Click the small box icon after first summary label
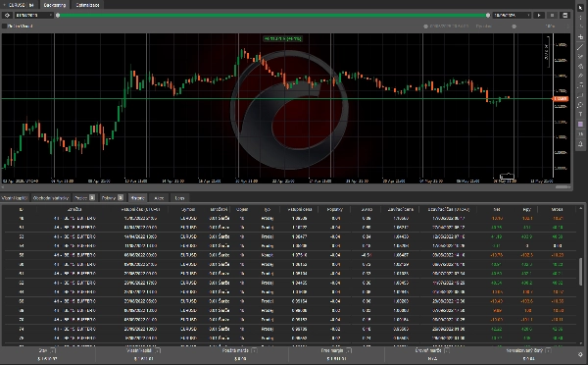The height and width of the screenshot is (365, 588). pos(53,350)
